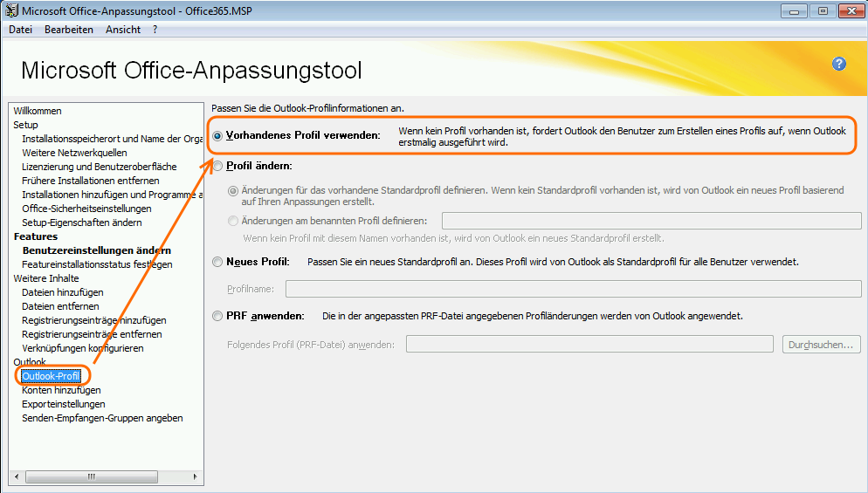Go to 'Exporteinstellungen' in the sidebar
The image size is (868, 493).
pos(64,404)
